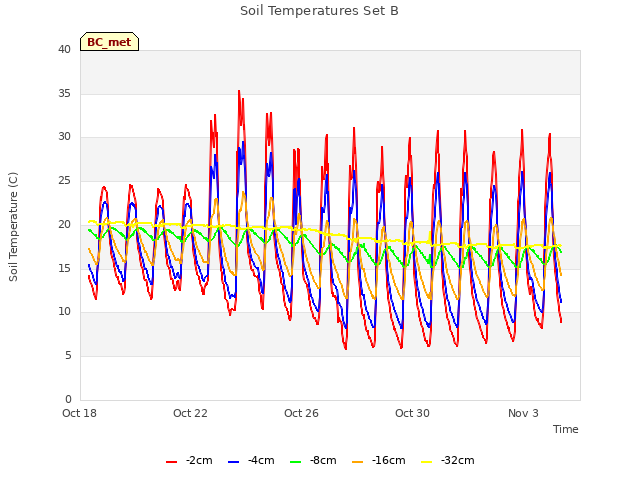The image size is (640, 480).
Task: Select the -8cm legend label
Action: click(x=323, y=460)
